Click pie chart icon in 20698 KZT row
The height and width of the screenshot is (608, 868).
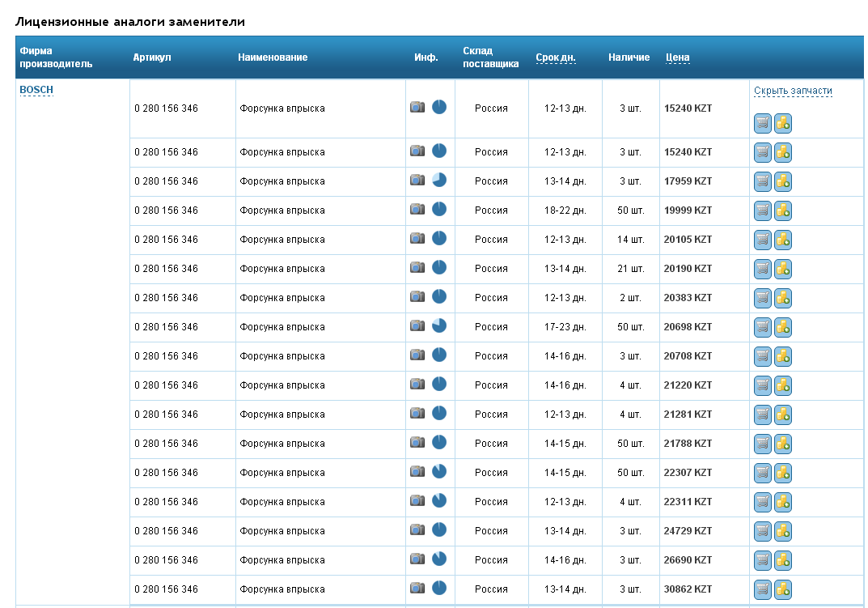[439, 325]
